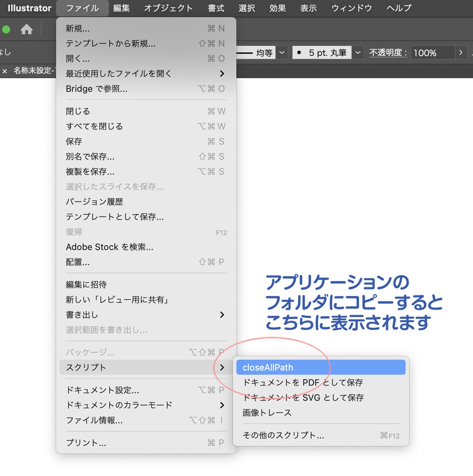
Task: Select 新規... to create a document
Action: click(78, 28)
